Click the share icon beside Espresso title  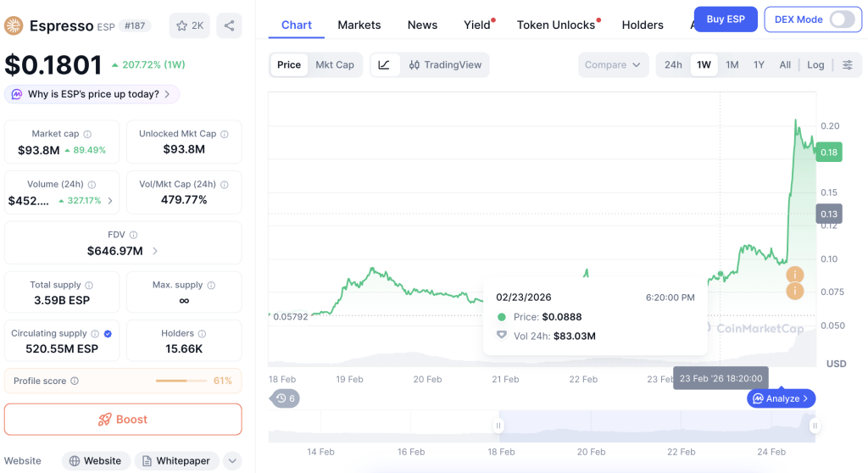[x=229, y=25]
